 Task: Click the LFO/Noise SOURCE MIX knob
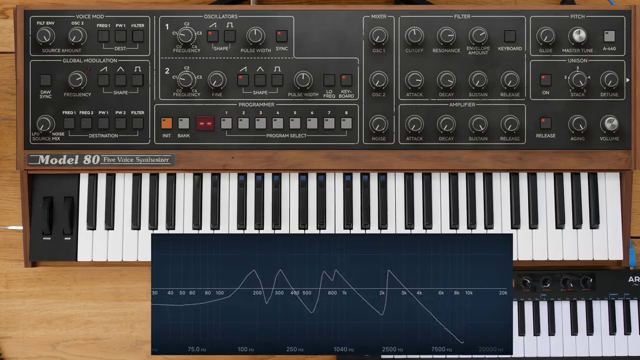point(45,123)
